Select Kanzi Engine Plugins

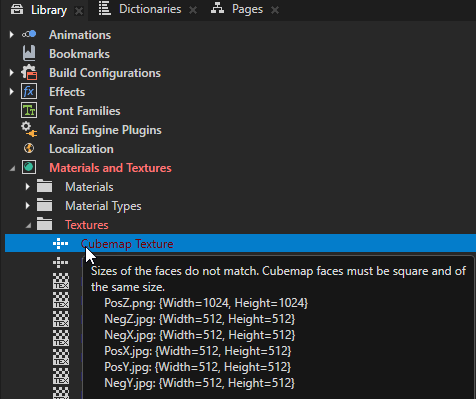pyautogui.click(x=105, y=130)
